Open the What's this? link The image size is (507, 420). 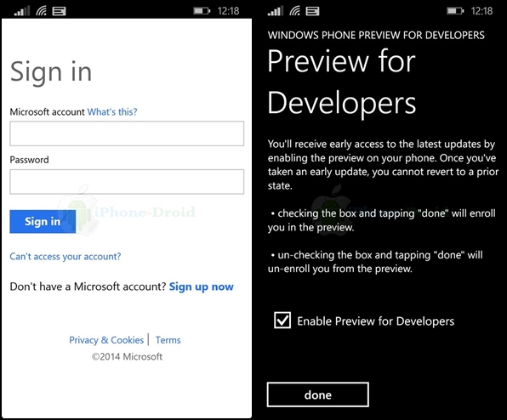pos(112,111)
